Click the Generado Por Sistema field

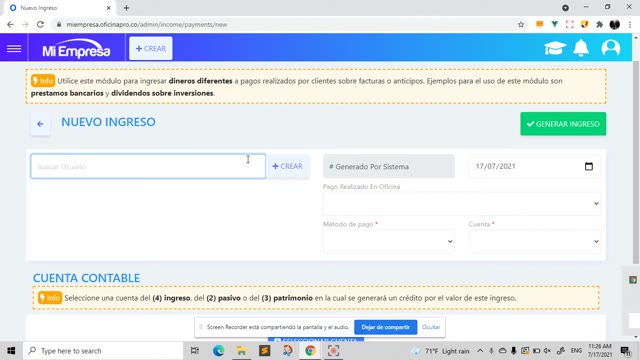tap(389, 166)
